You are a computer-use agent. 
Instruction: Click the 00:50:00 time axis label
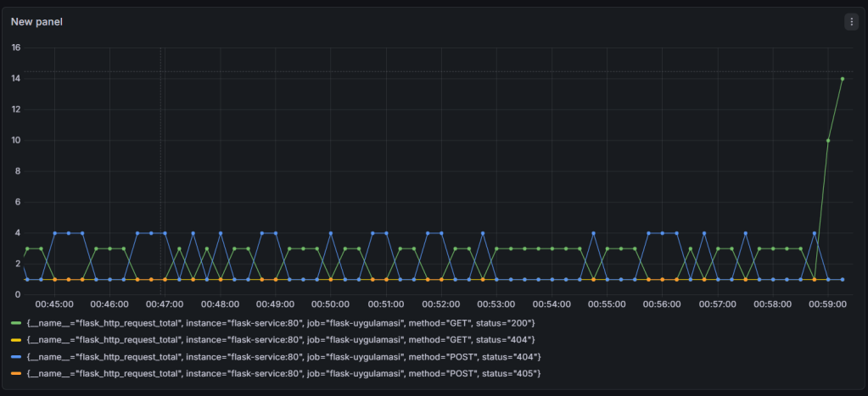point(331,304)
